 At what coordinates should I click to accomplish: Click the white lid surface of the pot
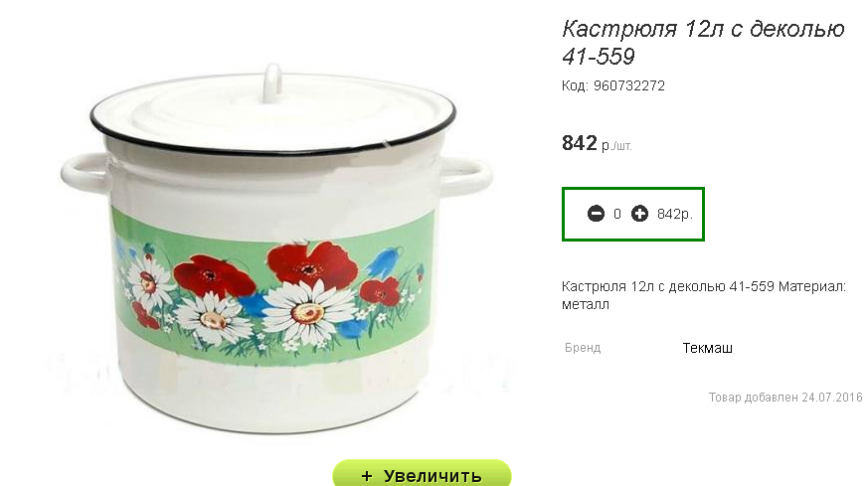point(274,115)
